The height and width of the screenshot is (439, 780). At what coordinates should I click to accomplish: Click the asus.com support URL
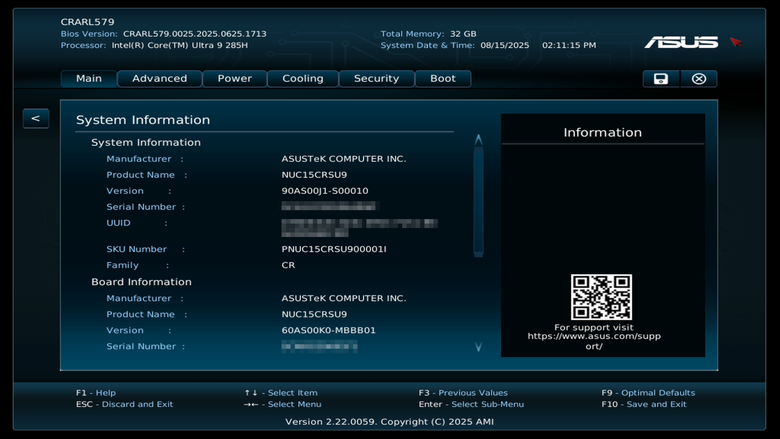594,341
